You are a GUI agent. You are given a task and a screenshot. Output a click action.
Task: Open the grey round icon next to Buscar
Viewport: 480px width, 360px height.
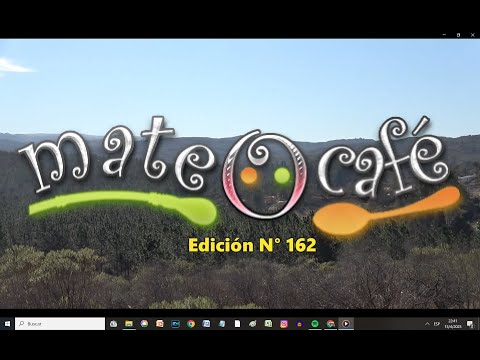pyautogui.click(x=113, y=324)
